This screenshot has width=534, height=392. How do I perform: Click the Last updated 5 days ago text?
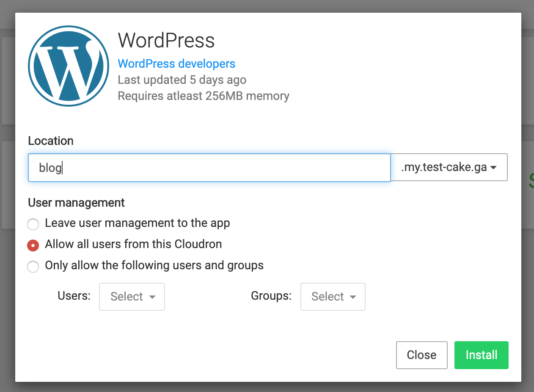click(182, 80)
